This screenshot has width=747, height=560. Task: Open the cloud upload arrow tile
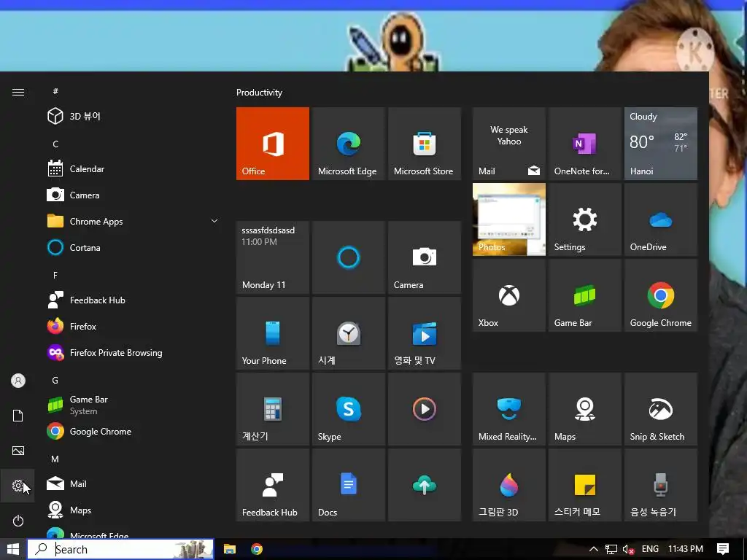(x=424, y=485)
